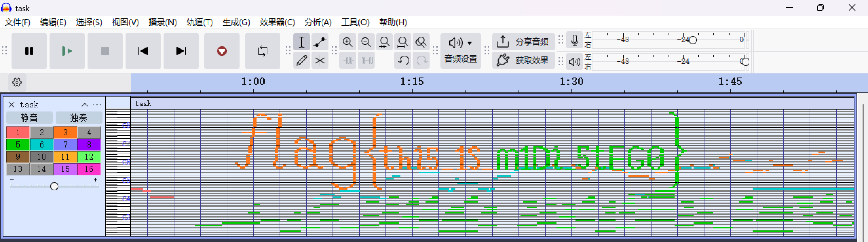Choose the Multi-tool asterisk icon
Image resolution: width=868 pixels, height=242 pixels.
click(320, 60)
